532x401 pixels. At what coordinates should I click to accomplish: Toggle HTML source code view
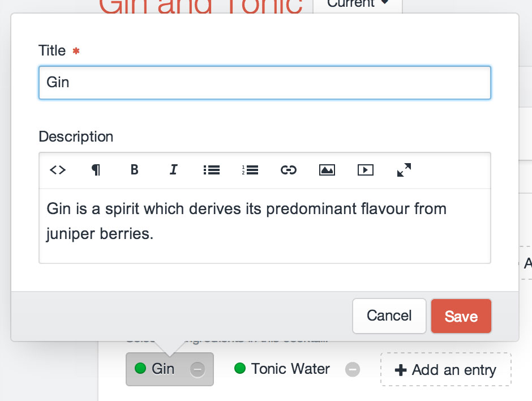pyautogui.click(x=58, y=170)
